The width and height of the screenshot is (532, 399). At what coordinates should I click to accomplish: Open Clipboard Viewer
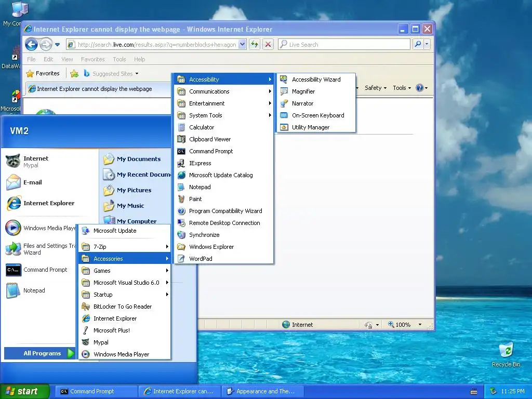[x=224, y=139]
